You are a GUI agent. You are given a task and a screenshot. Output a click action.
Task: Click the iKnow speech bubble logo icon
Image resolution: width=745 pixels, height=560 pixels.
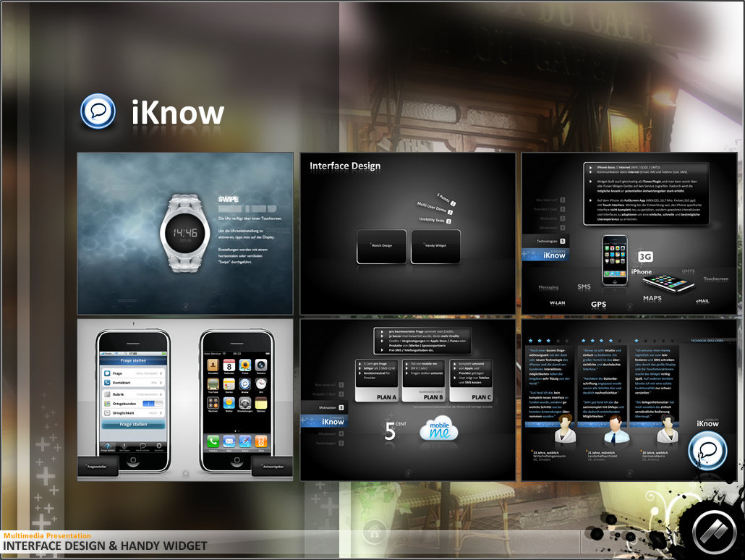(x=98, y=111)
